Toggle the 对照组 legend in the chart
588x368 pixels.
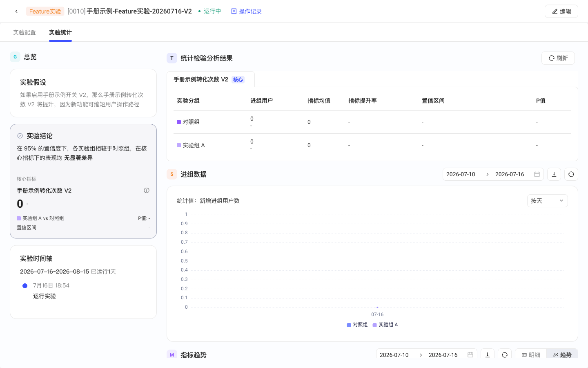coord(357,325)
